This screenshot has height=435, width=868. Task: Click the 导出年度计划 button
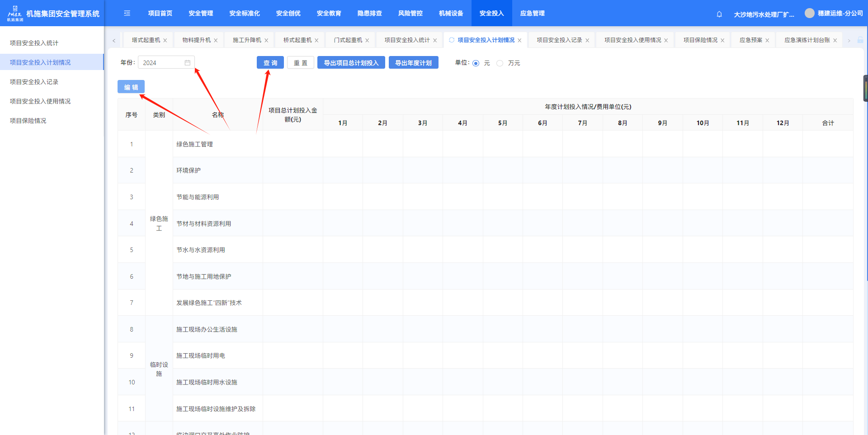413,63
